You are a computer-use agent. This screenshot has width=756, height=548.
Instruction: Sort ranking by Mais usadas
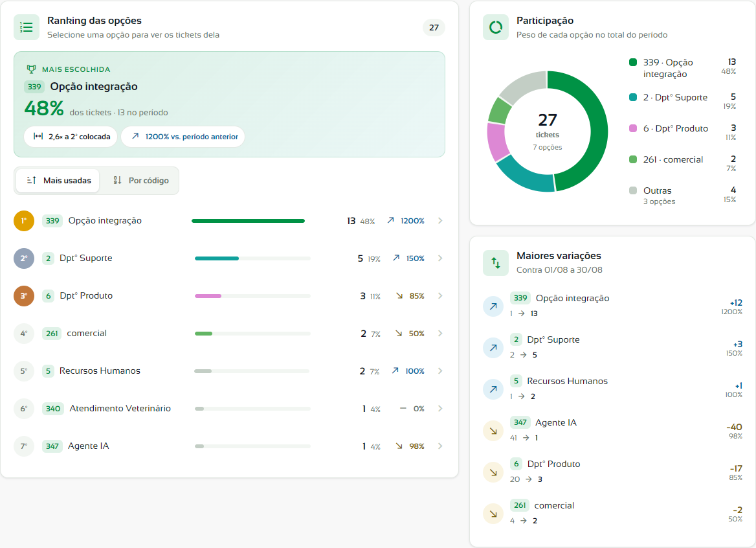(58, 181)
